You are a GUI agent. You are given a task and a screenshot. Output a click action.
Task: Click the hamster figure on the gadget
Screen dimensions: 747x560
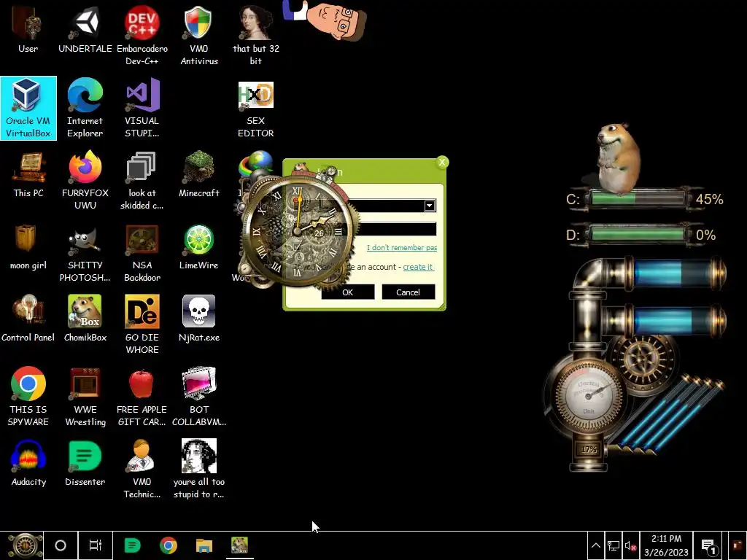618,158
